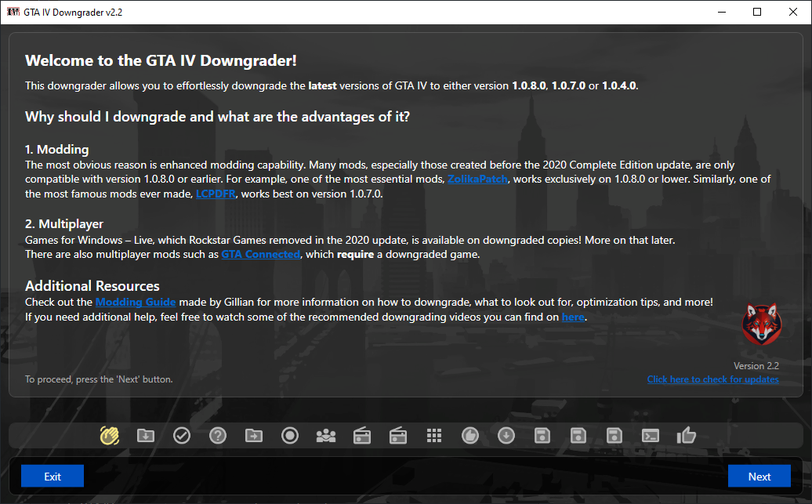The width and height of the screenshot is (812, 504).
Task: Close the GTA IV Downgrader window
Action: (793, 12)
